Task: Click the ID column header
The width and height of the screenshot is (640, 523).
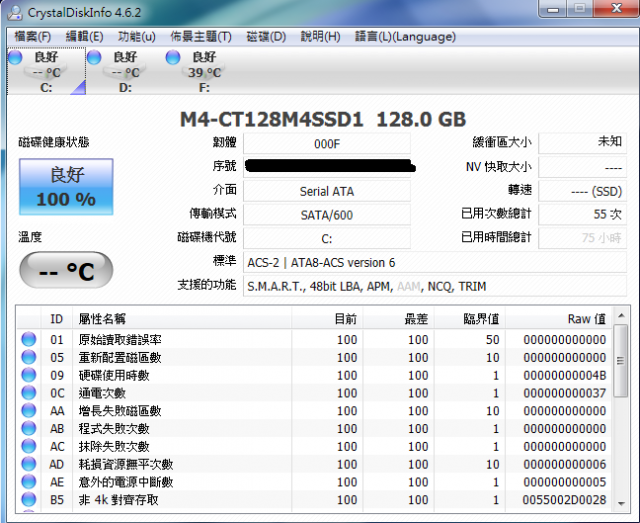Action: [x=57, y=318]
